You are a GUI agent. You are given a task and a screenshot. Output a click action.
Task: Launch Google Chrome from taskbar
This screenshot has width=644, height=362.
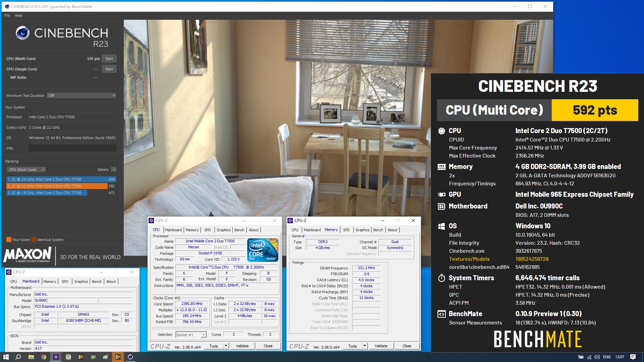point(44,357)
